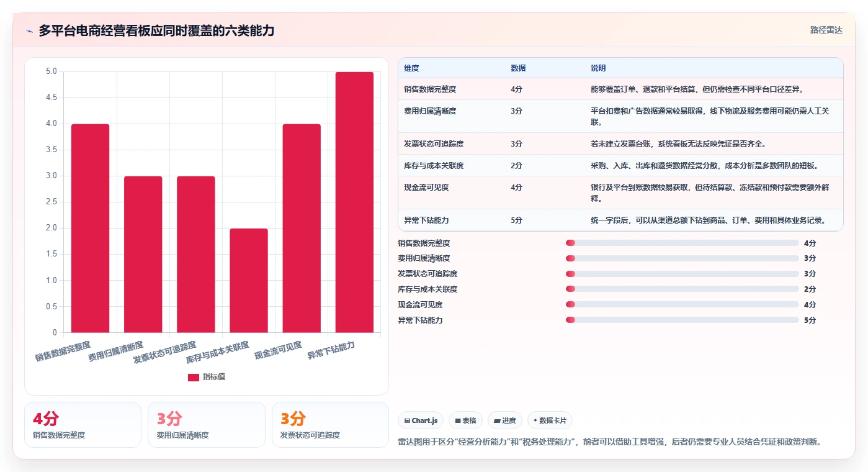
Task: Click the 说明 column header
Action: [598, 68]
